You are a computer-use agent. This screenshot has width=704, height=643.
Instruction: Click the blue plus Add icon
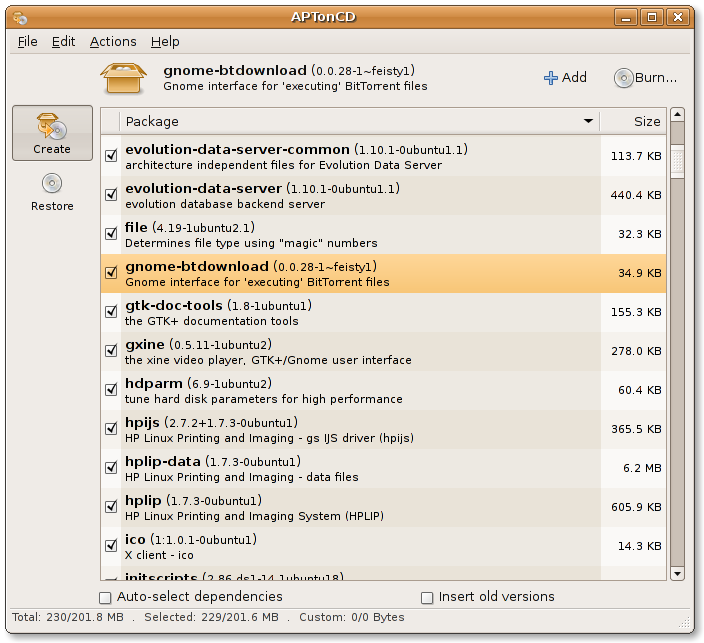(550, 78)
